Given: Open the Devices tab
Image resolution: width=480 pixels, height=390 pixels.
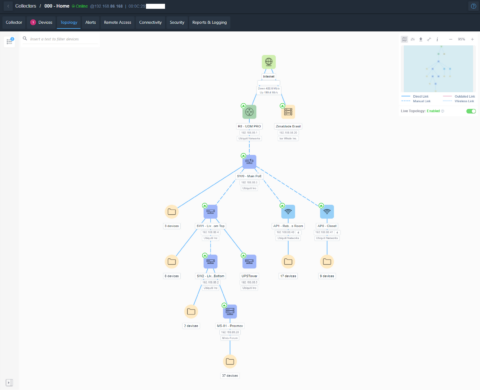Looking at the screenshot, I should pos(41,22).
